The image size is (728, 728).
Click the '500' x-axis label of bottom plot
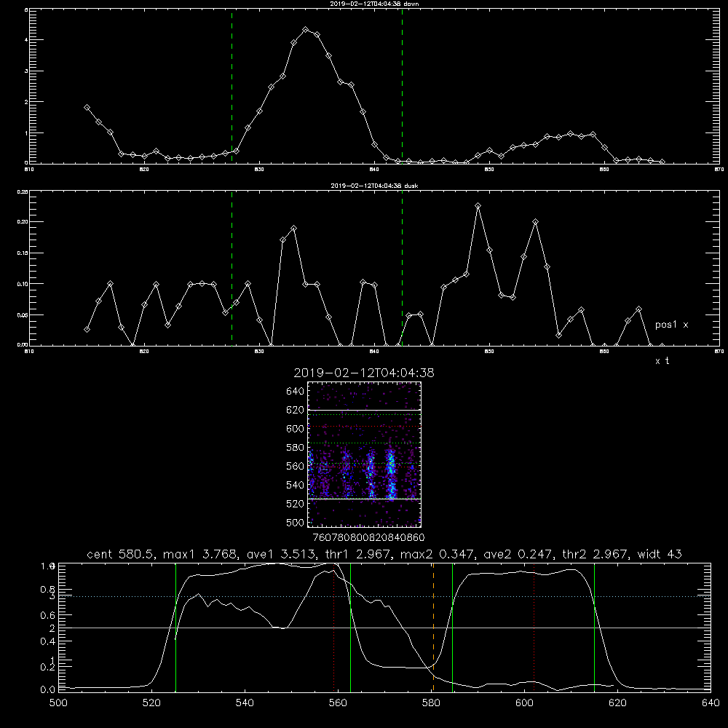(x=58, y=703)
